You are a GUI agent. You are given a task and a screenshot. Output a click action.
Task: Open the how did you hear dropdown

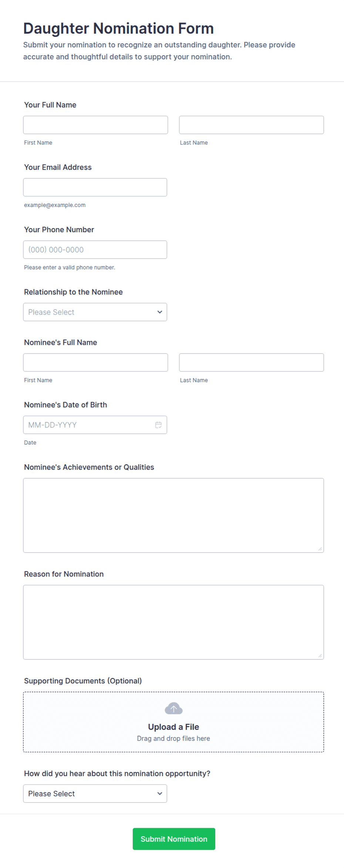click(x=95, y=794)
